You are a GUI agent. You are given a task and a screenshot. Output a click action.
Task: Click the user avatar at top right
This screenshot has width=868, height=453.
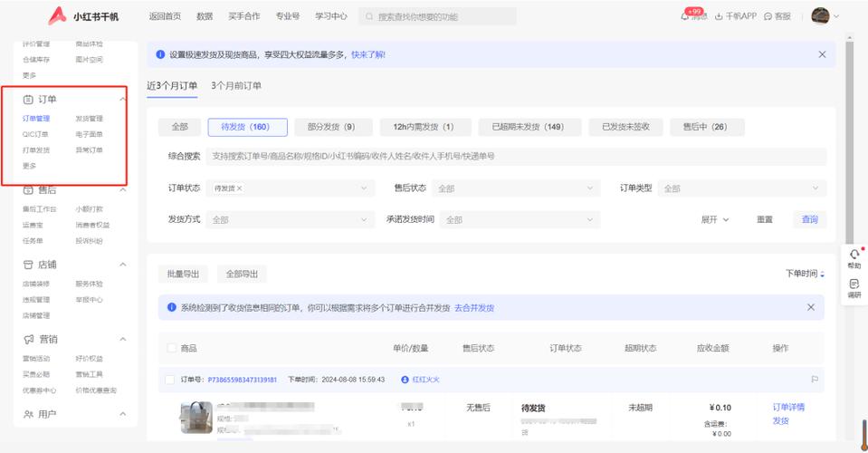(x=820, y=16)
